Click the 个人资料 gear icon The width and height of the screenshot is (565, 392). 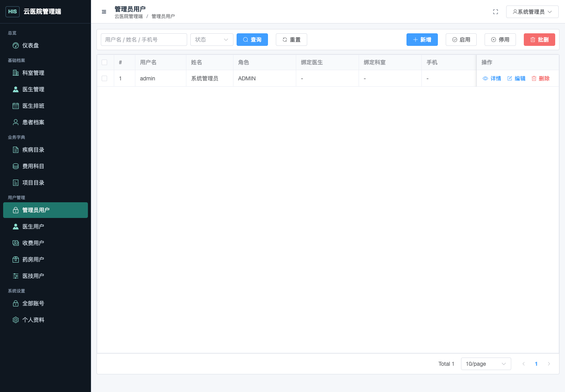pos(16,320)
